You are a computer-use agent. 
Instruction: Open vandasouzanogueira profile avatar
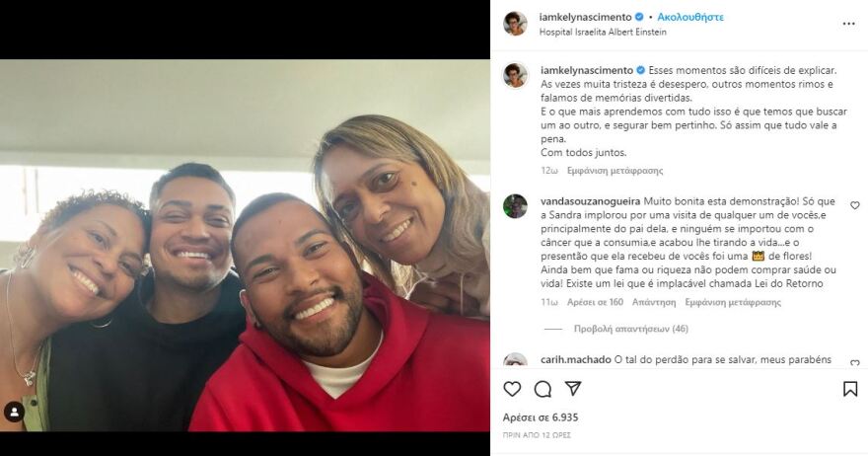coord(515,206)
